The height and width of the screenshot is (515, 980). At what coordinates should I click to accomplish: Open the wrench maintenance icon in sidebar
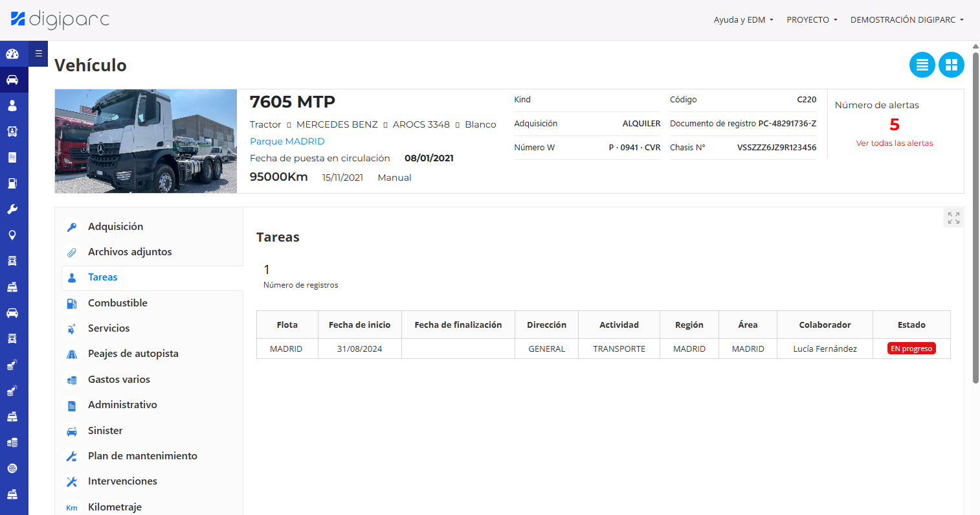(x=12, y=209)
